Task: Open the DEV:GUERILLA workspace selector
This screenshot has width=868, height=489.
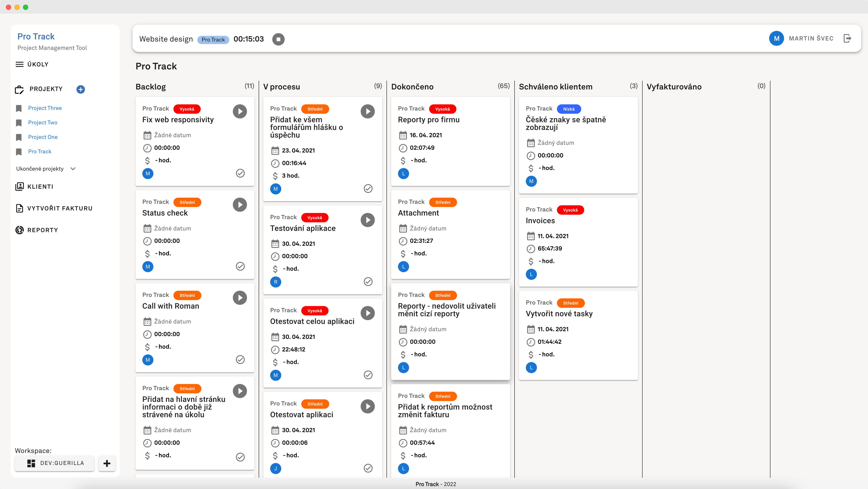Action: 55,463
